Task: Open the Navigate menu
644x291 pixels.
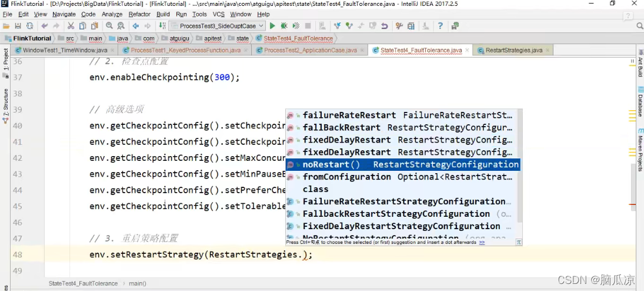Action: click(x=64, y=14)
